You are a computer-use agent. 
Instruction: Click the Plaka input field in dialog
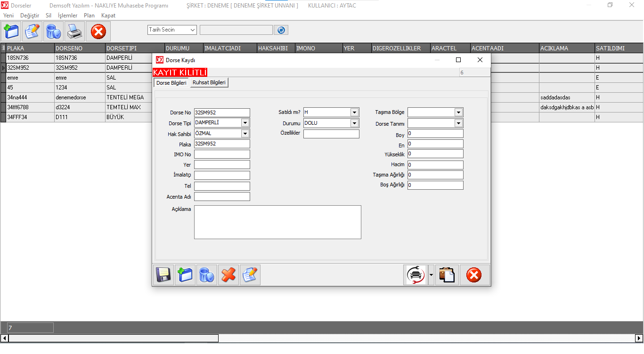pyautogui.click(x=222, y=144)
